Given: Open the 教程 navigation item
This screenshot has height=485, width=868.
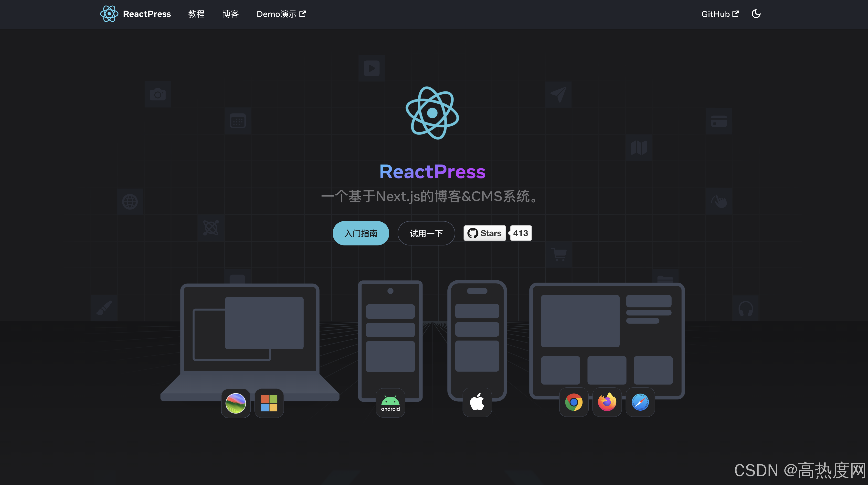Looking at the screenshot, I should pyautogui.click(x=196, y=14).
